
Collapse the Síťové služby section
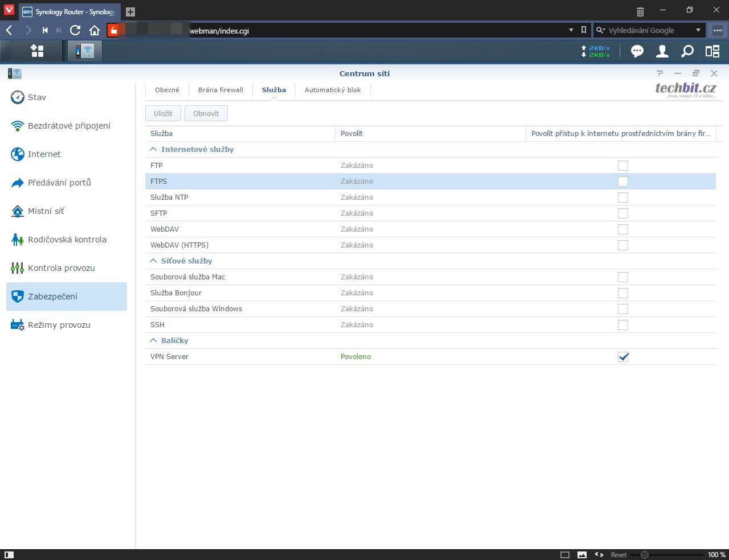click(x=153, y=261)
